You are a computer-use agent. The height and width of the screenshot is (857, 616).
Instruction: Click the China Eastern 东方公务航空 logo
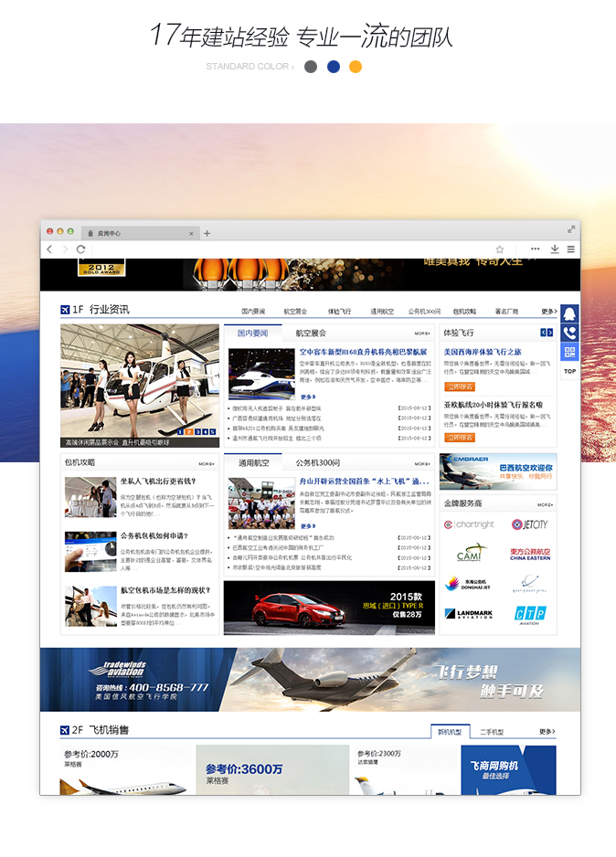pyautogui.click(x=530, y=555)
